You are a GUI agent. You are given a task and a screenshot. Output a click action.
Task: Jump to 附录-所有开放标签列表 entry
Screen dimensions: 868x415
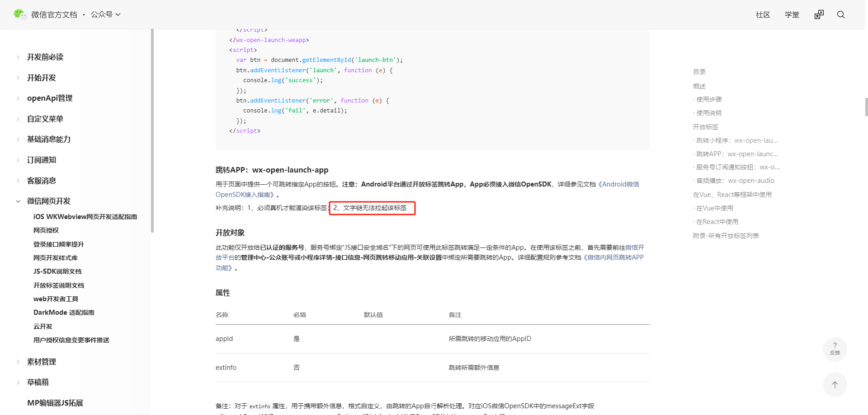(726, 236)
